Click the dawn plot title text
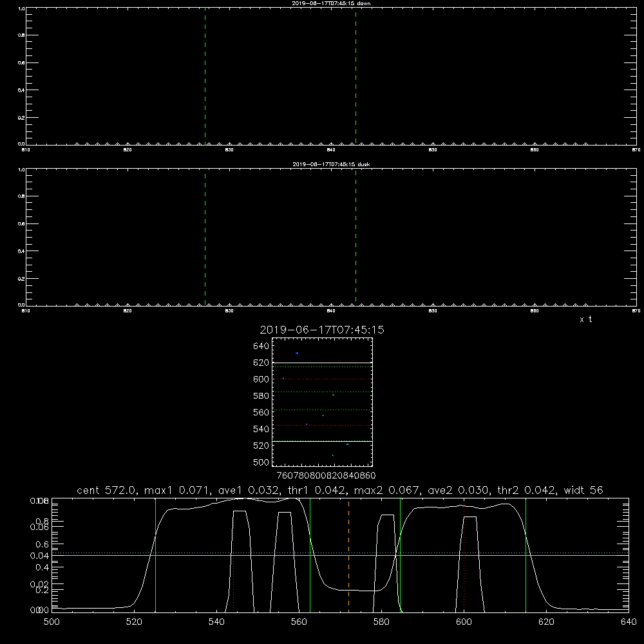This screenshot has width=644, height=644. pos(331,3)
